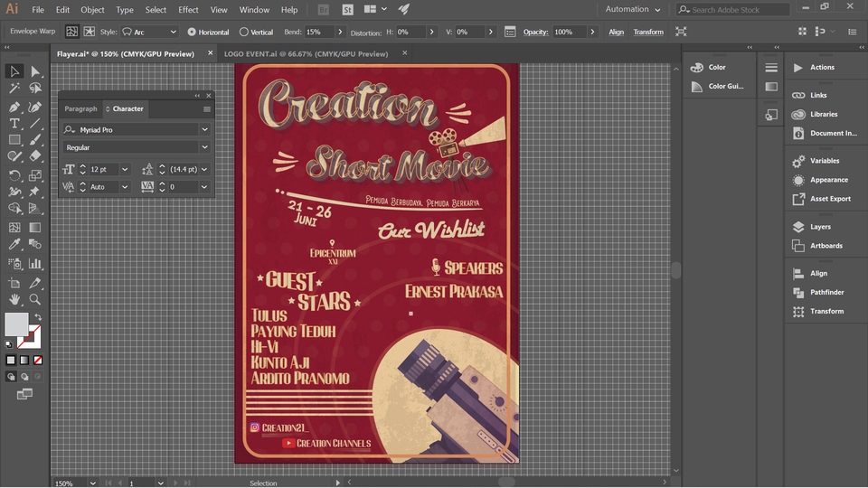The height and width of the screenshot is (488, 868).
Task: Open the Effect menu
Action: click(188, 10)
